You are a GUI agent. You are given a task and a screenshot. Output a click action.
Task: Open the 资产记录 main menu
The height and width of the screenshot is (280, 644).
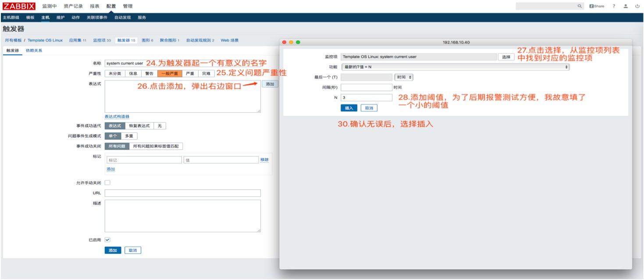[73, 6]
